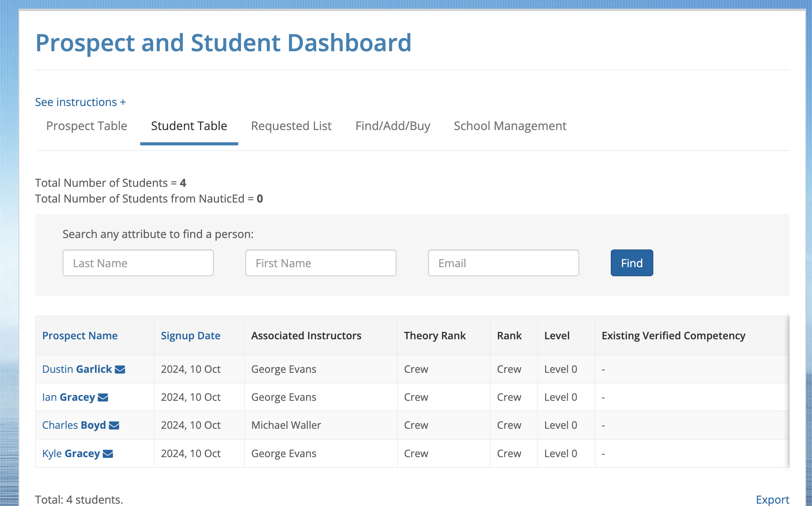
Task: Focus the First Name input box
Action: click(321, 263)
